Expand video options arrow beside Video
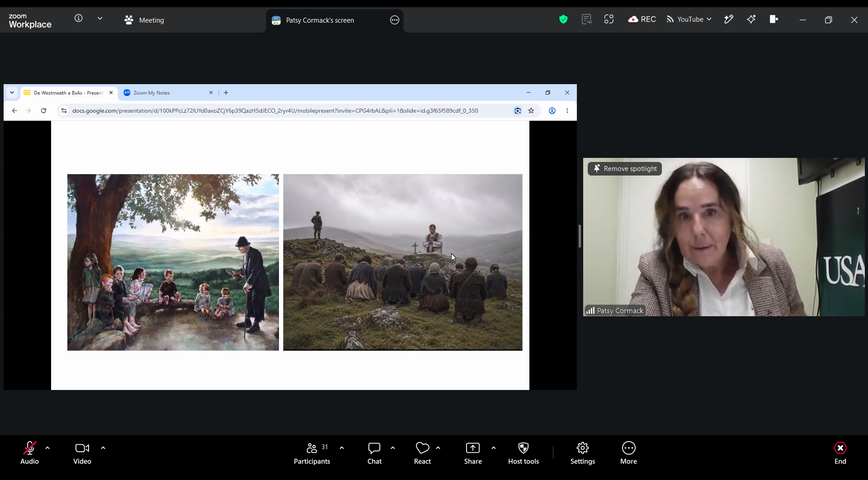This screenshot has width=868, height=480. (103, 448)
